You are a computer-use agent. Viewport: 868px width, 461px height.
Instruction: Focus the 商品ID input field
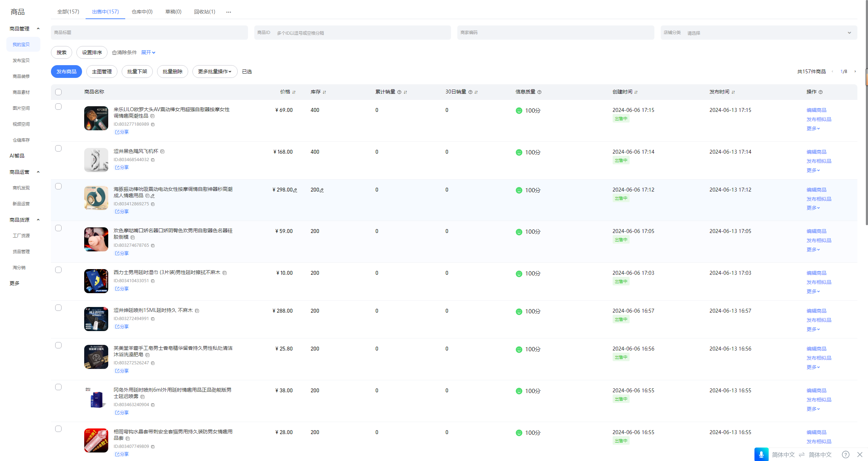pos(353,33)
